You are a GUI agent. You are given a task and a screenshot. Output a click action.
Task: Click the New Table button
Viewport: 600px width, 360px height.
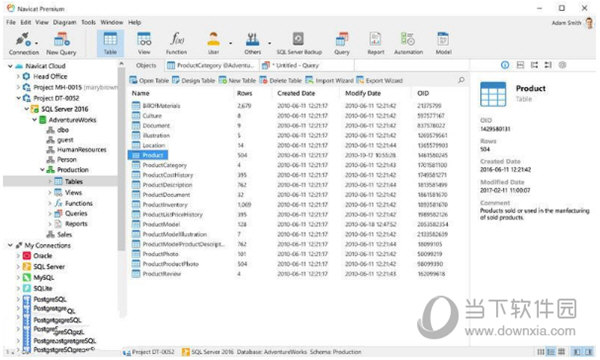coord(237,80)
